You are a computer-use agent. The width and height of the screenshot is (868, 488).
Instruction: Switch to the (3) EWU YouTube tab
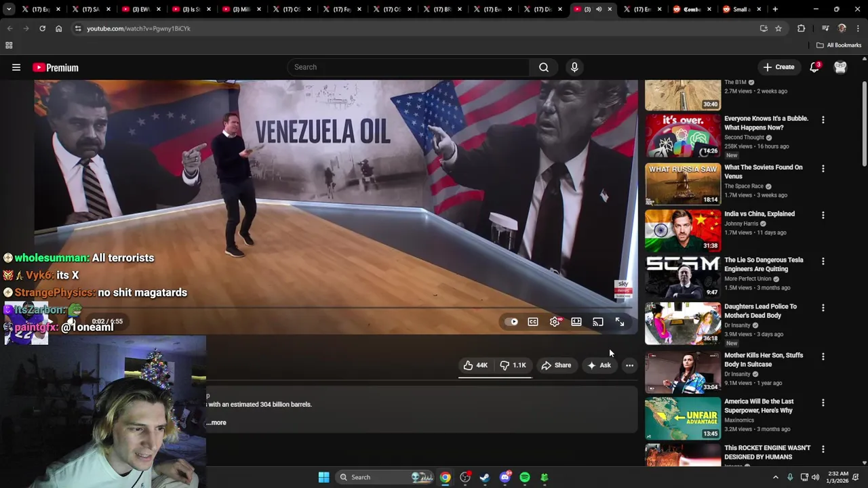pos(140,9)
